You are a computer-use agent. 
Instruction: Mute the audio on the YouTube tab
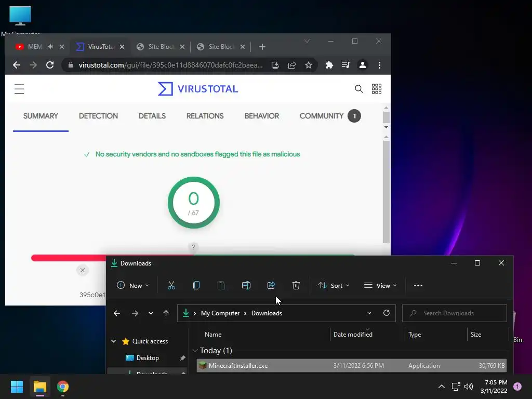coord(50,46)
